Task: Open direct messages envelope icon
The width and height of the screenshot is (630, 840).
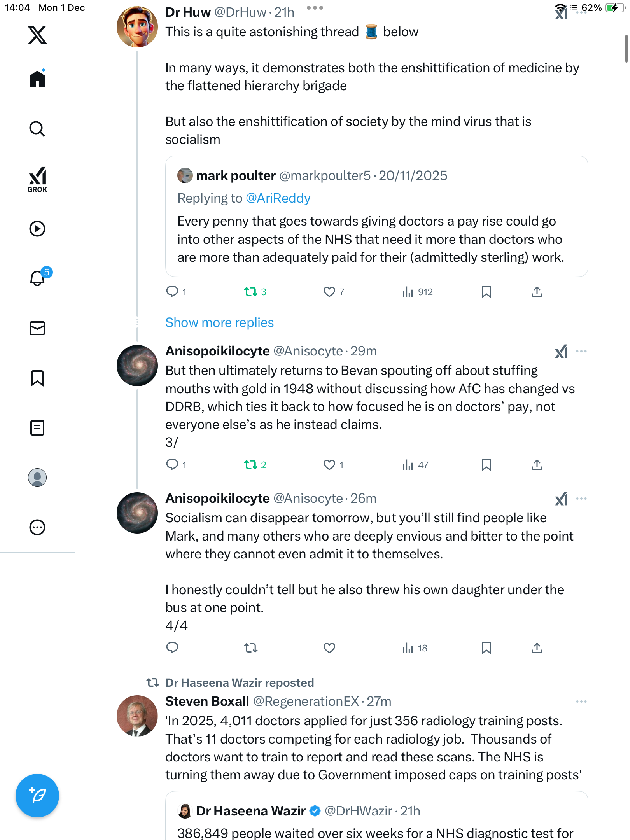Action: [37, 328]
